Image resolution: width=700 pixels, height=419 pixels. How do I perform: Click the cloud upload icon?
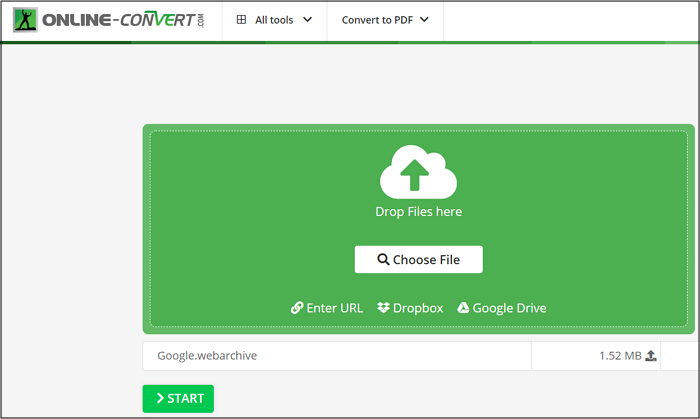coord(418,172)
